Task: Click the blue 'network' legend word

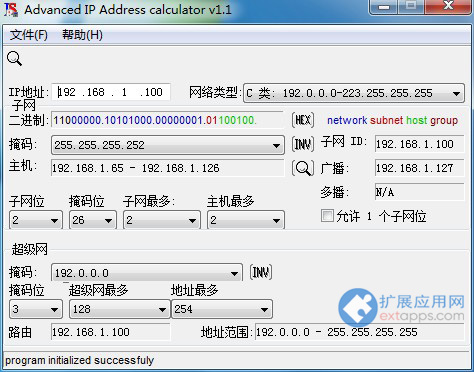Action: click(347, 120)
